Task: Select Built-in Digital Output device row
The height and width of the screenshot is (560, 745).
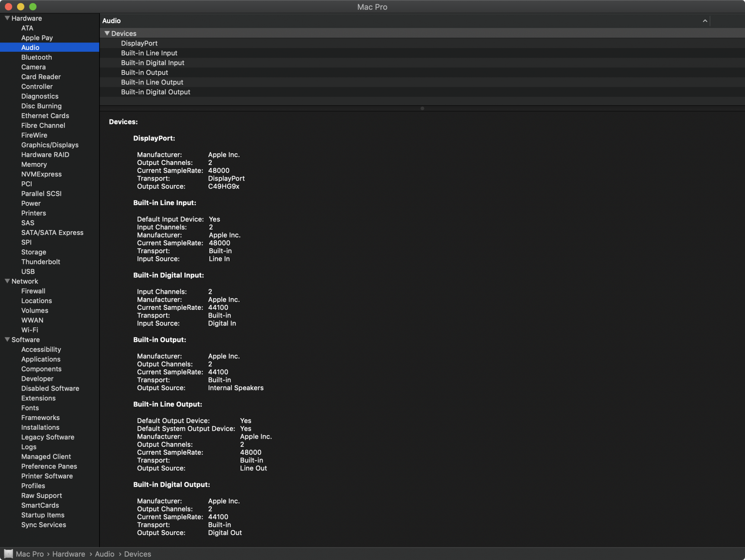Action: pos(422,92)
